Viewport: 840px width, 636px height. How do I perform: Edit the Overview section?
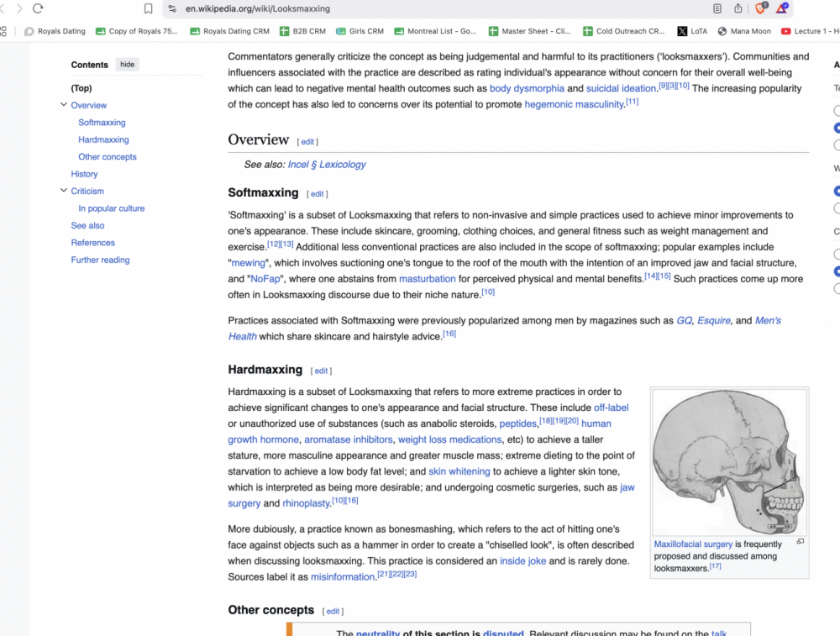click(x=307, y=142)
